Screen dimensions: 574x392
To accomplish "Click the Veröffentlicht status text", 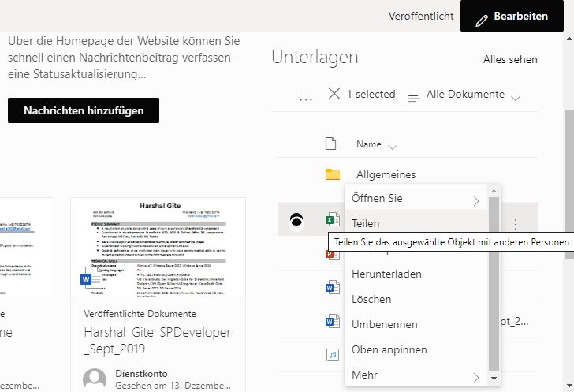I will (x=421, y=16).
